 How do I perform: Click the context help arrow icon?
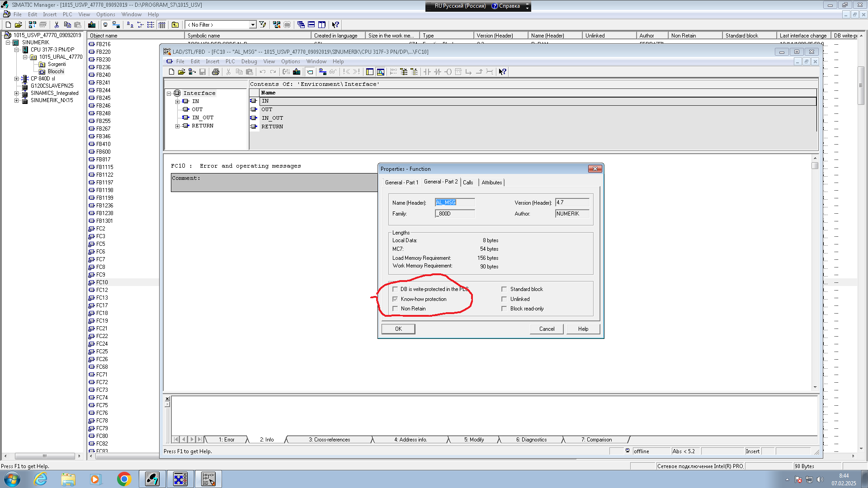[502, 72]
